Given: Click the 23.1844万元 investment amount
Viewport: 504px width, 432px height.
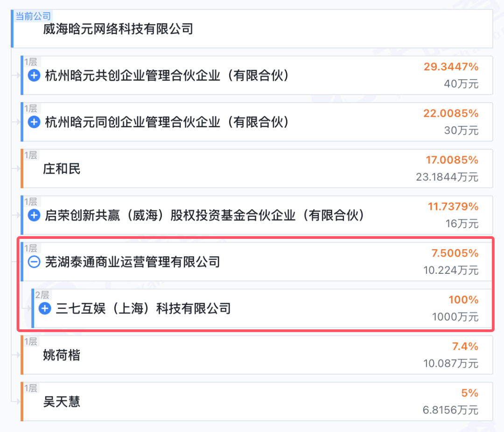Looking at the screenshot, I should 447,177.
